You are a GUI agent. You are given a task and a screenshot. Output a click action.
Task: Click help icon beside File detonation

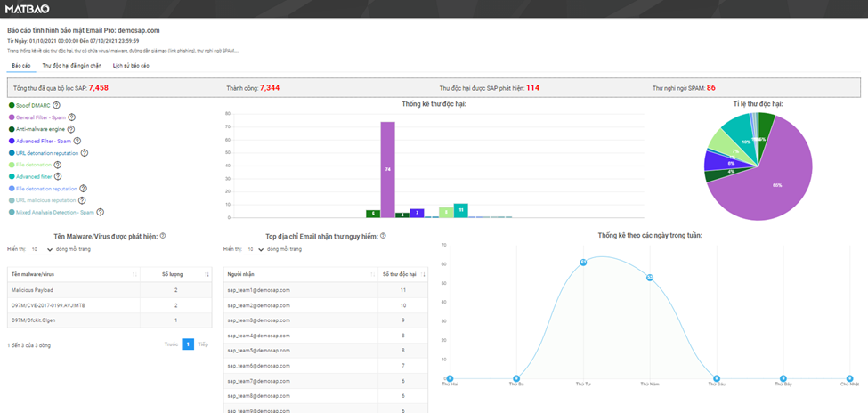coord(58,165)
